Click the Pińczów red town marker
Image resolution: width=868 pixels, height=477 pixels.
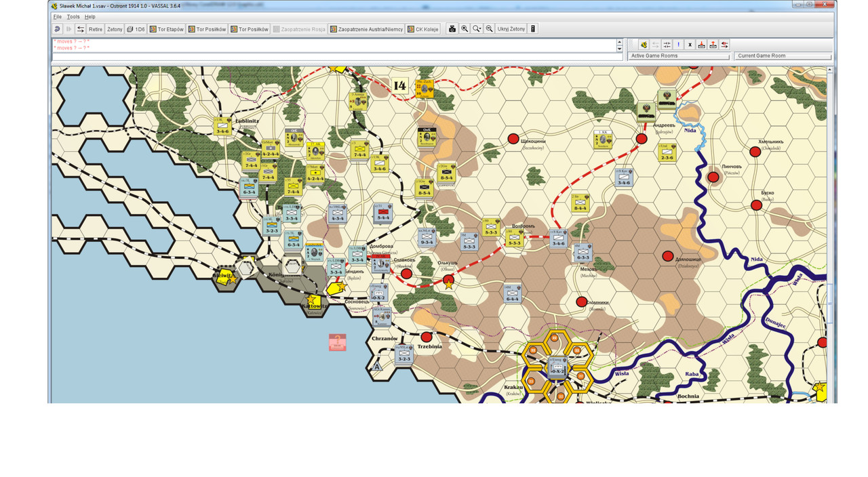pos(713,177)
